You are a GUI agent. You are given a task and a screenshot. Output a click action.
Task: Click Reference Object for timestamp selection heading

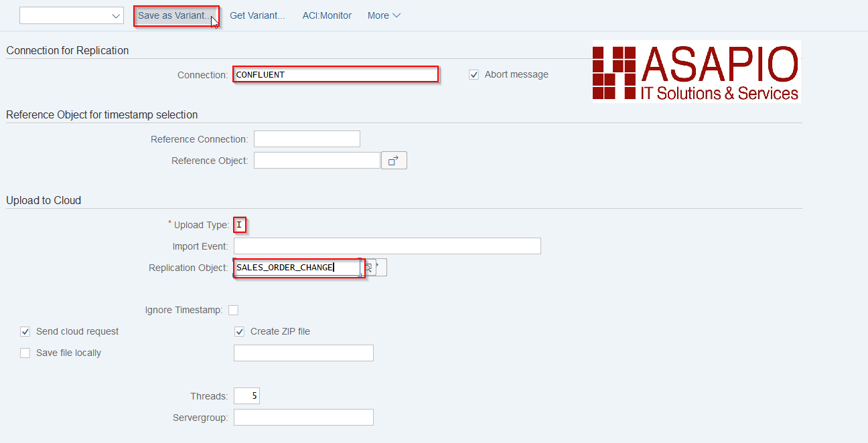[102, 115]
